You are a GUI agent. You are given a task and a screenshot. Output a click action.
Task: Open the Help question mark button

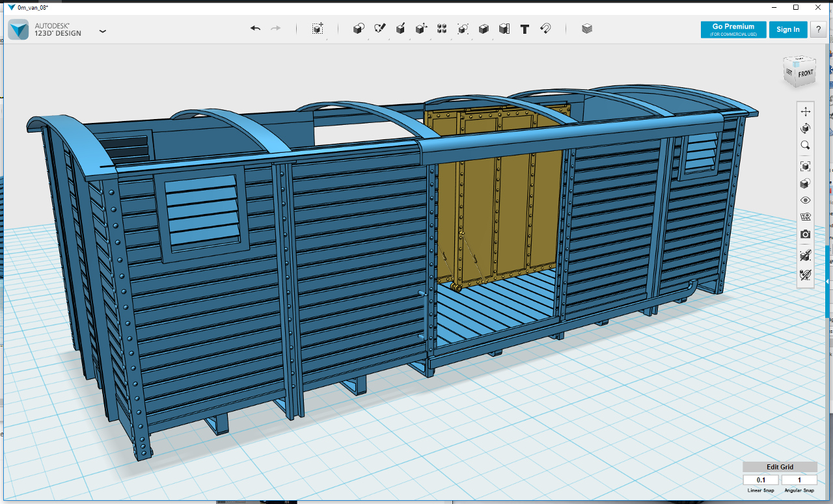tap(817, 29)
